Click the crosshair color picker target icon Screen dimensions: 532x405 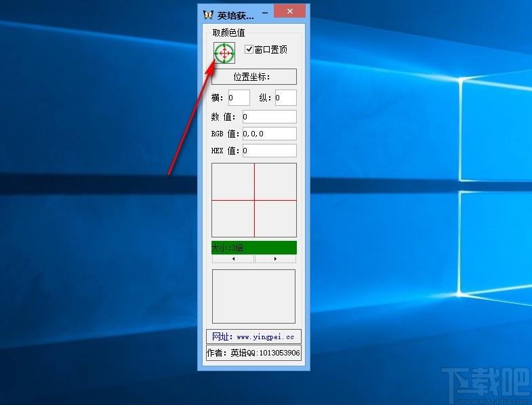224,53
